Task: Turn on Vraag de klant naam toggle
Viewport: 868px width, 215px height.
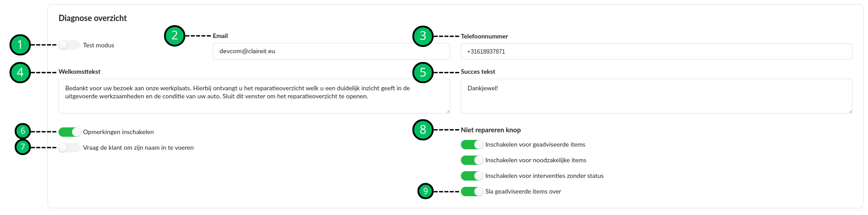Action: pyautogui.click(x=69, y=148)
